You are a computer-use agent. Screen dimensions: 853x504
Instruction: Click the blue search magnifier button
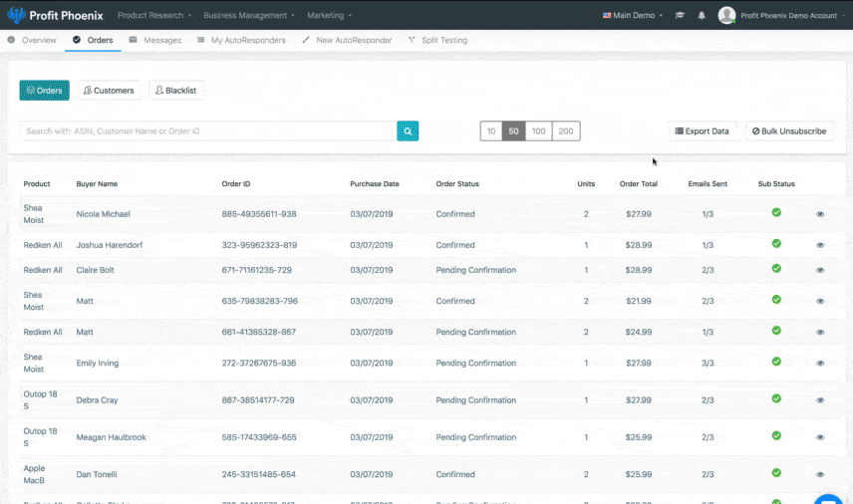408,131
